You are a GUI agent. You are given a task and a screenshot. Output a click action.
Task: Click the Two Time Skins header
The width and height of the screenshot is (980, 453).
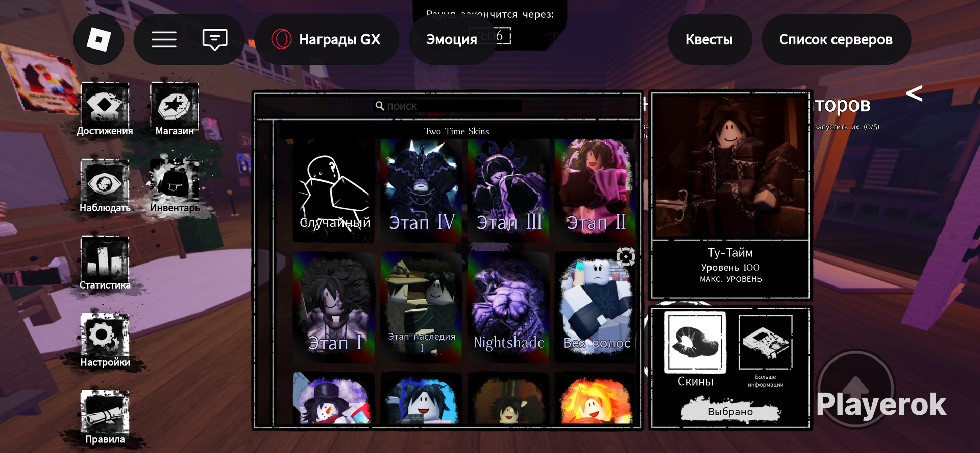click(x=457, y=131)
